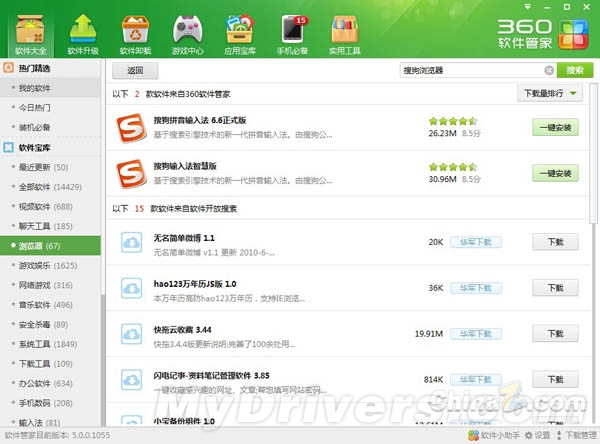Clear search text with the X icon

(x=548, y=71)
